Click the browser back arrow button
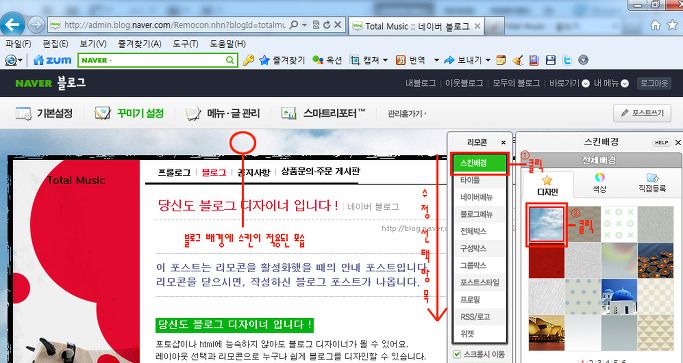Image resolution: width=683 pixels, height=363 pixels. (x=12, y=24)
